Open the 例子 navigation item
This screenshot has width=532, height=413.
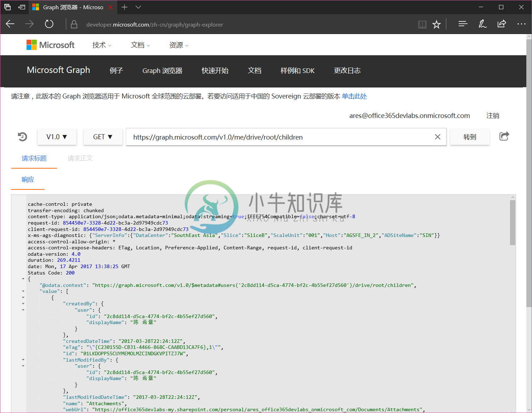[x=116, y=70]
